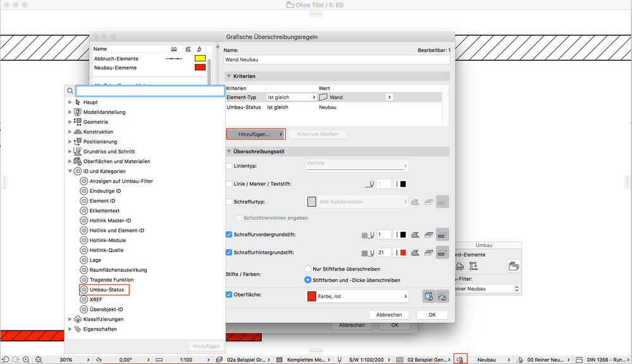
Task: Click the override surface icon beside Farbe, rot
Action: click(429, 296)
